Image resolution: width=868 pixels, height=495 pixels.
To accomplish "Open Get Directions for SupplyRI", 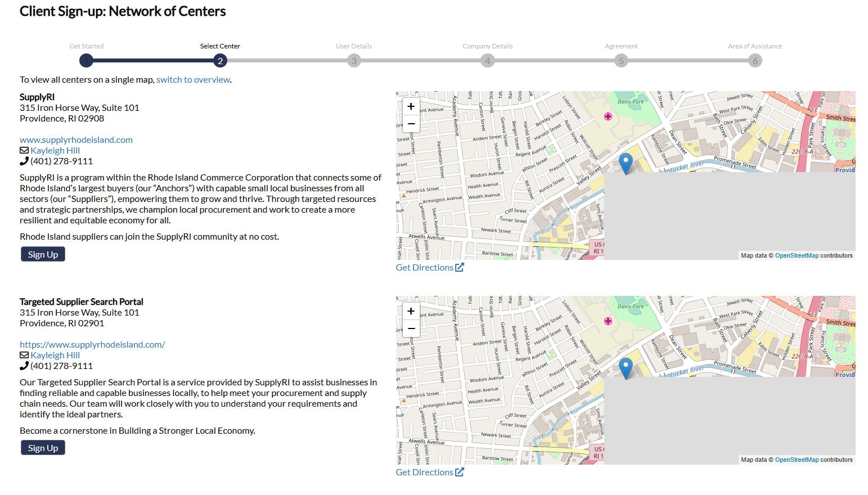I will click(x=430, y=268).
